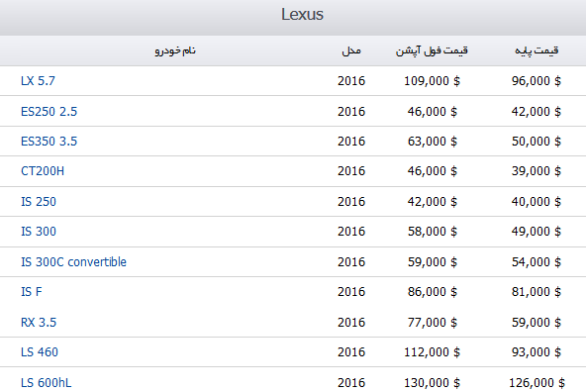Select the 40,000 $ base price
The width and height of the screenshot is (586, 392).
pyautogui.click(x=537, y=202)
